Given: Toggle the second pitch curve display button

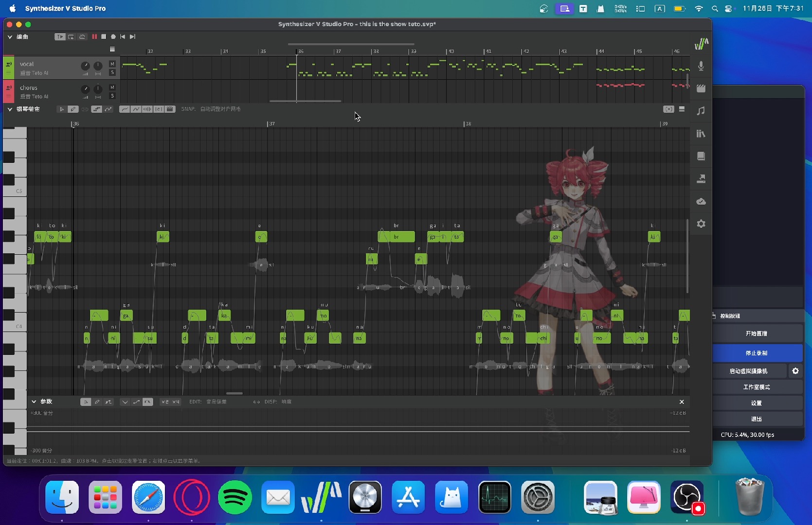Looking at the screenshot, I should [x=136, y=109].
